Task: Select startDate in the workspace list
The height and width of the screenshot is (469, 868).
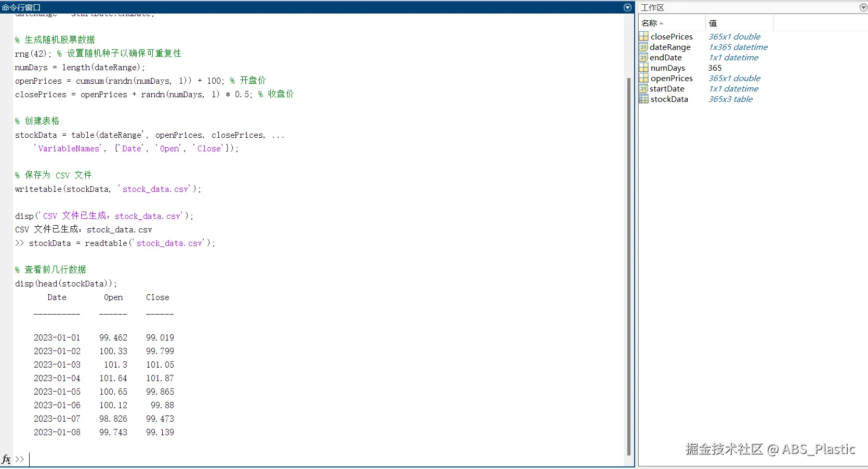Action: pos(667,88)
